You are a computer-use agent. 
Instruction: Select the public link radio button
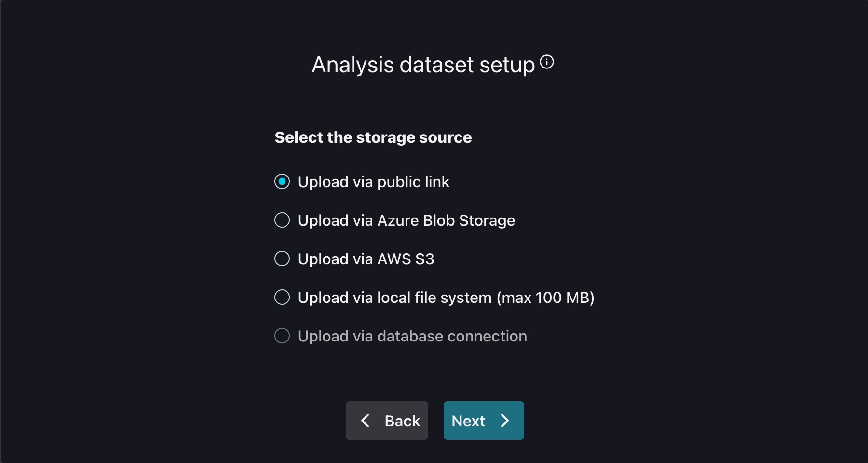pyautogui.click(x=282, y=182)
